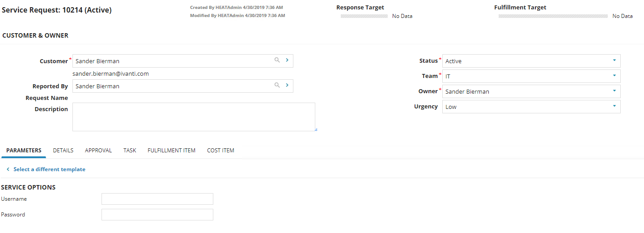Click the search magnifier in the Customer field
Viewport: 644px width, 233px height.
point(277,60)
